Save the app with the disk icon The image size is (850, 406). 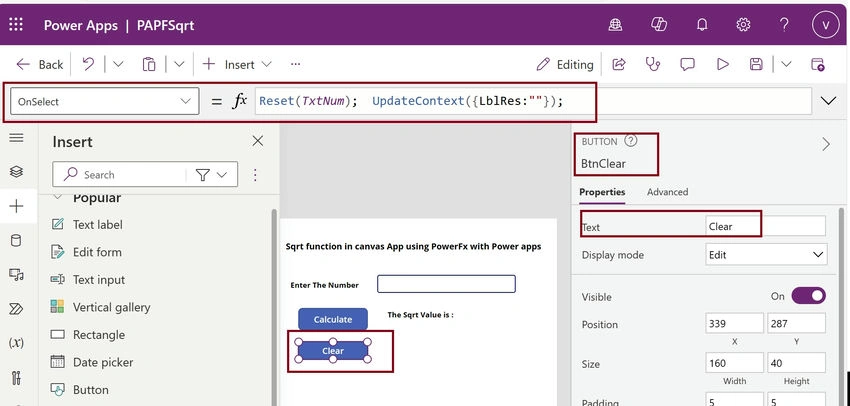tap(756, 64)
